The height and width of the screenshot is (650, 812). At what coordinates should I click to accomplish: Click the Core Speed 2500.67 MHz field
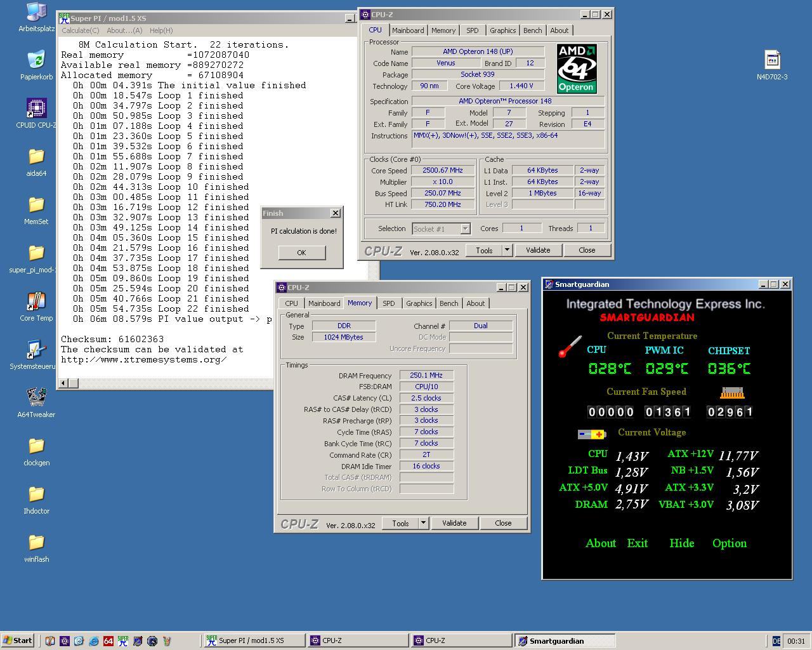tap(443, 170)
